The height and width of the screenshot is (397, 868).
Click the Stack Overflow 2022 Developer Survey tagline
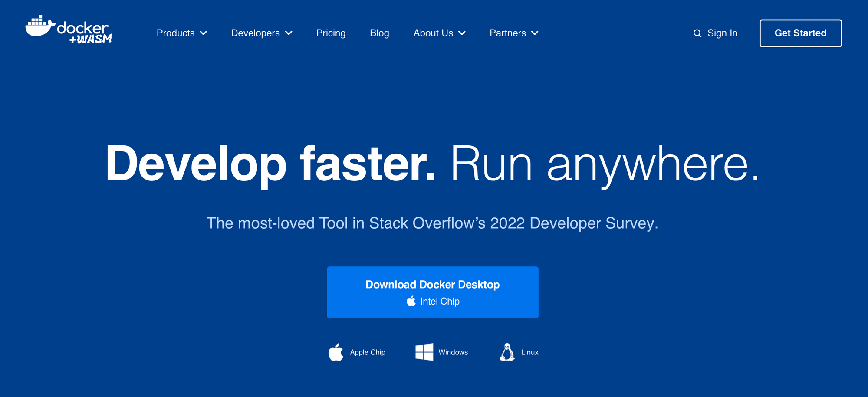pos(432,223)
